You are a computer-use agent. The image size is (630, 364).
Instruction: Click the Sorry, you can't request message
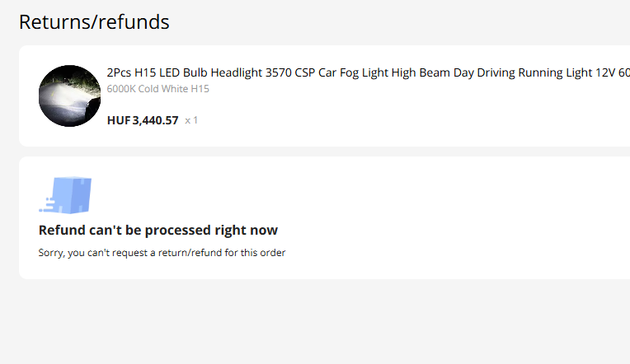tap(162, 253)
